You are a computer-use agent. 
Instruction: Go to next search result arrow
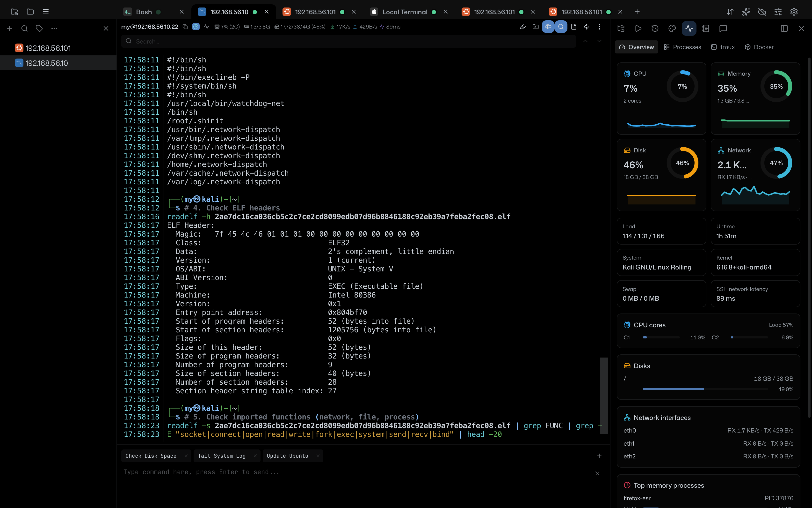599,41
